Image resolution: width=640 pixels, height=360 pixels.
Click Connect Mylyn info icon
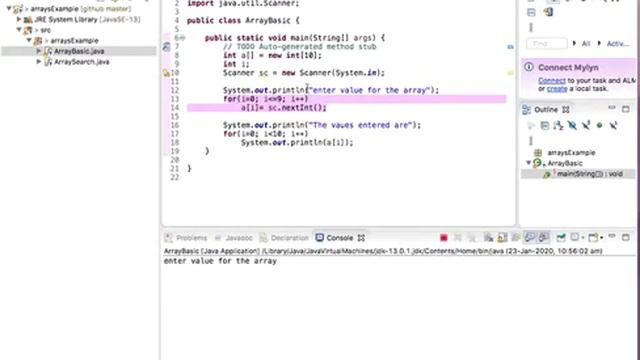[529, 67]
